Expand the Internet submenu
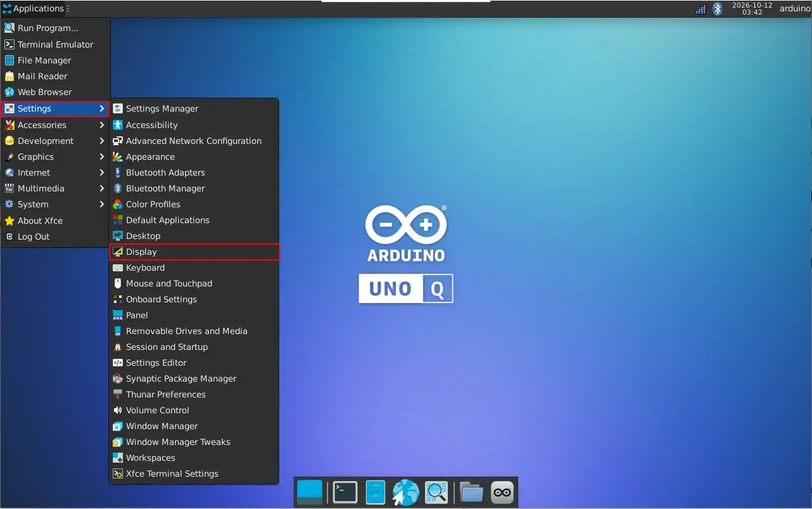This screenshot has height=509, width=812. tap(55, 172)
